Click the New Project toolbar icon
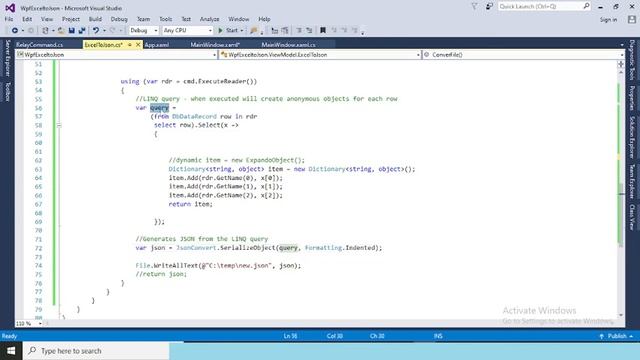 coord(45,30)
